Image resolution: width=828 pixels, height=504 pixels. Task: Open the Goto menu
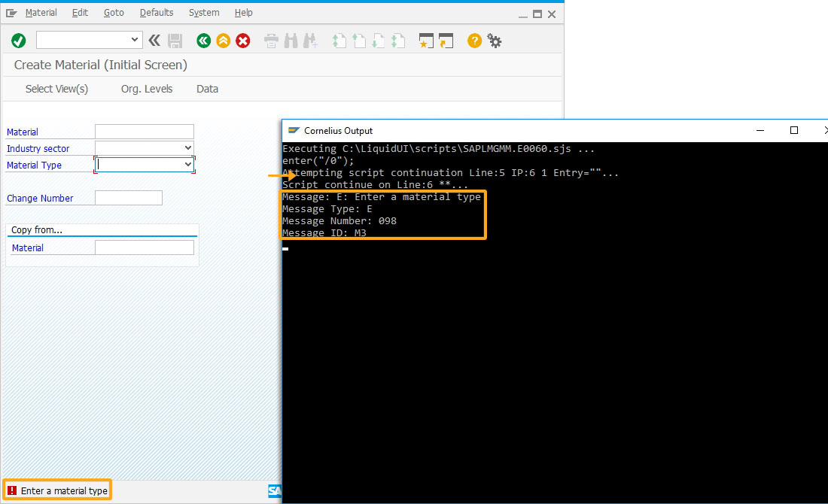pyautogui.click(x=114, y=13)
